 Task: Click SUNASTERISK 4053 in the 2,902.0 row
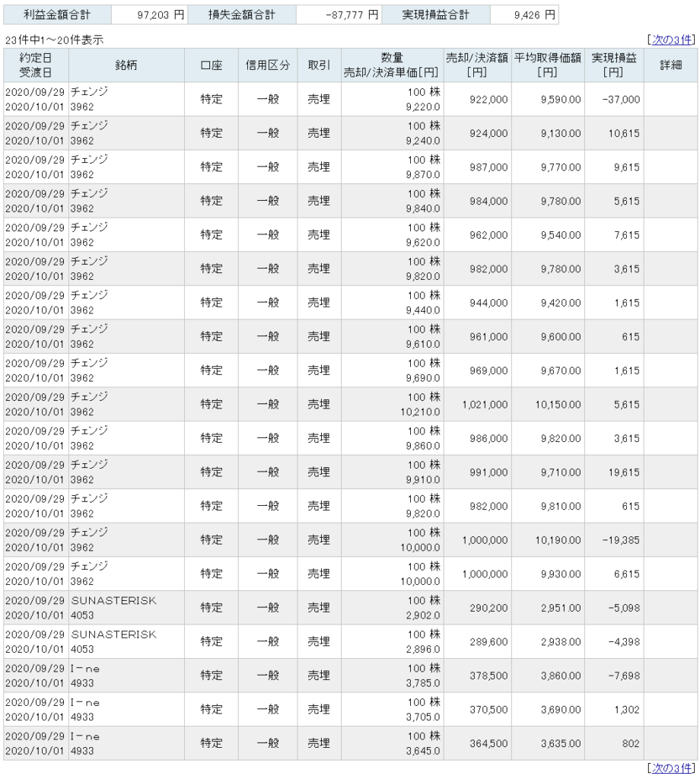coord(126,608)
